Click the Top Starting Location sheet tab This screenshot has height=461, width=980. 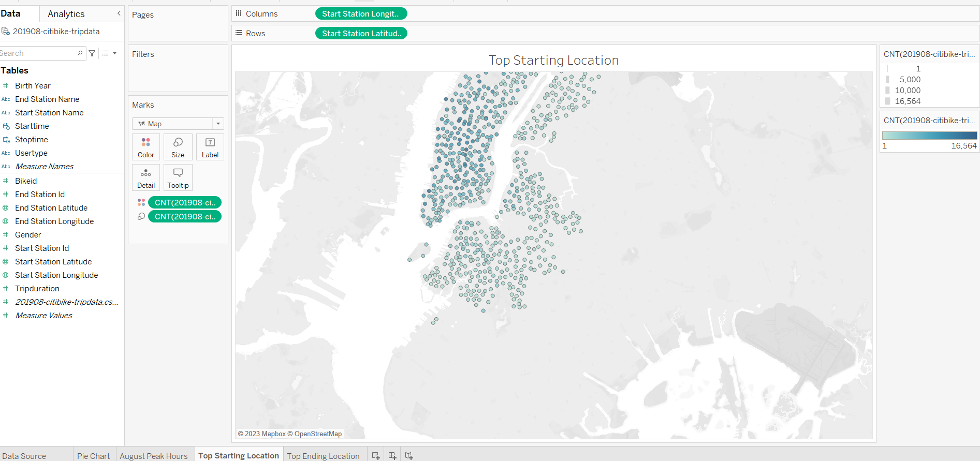tap(239, 455)
